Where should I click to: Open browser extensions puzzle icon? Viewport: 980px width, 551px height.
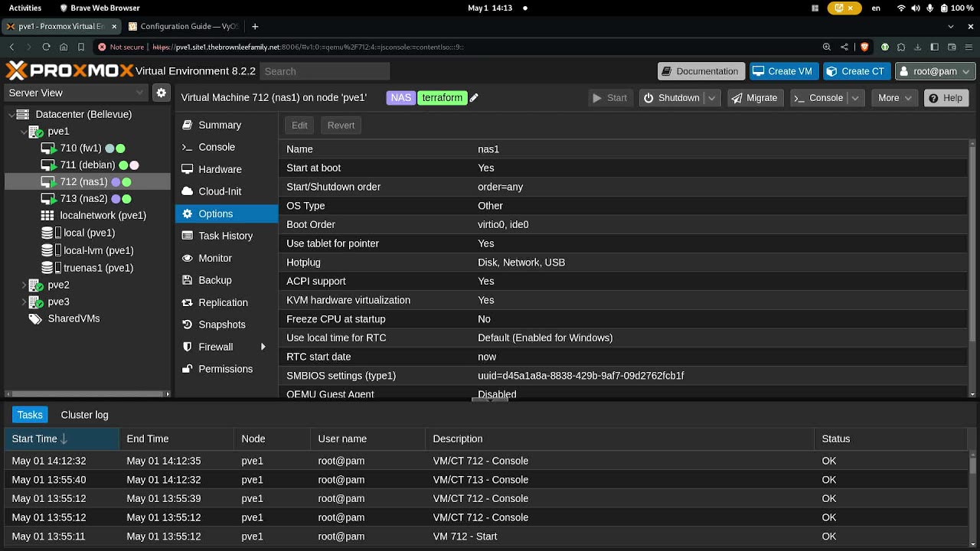901,47
